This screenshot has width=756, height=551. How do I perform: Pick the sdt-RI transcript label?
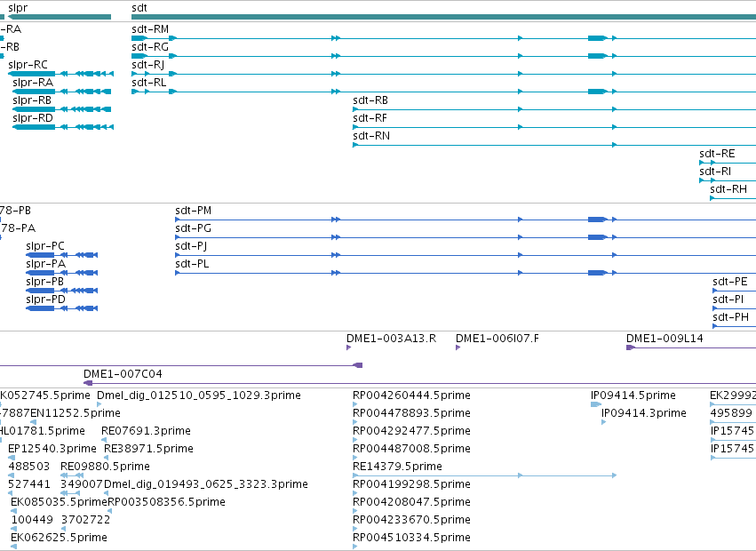click(715, 172)
